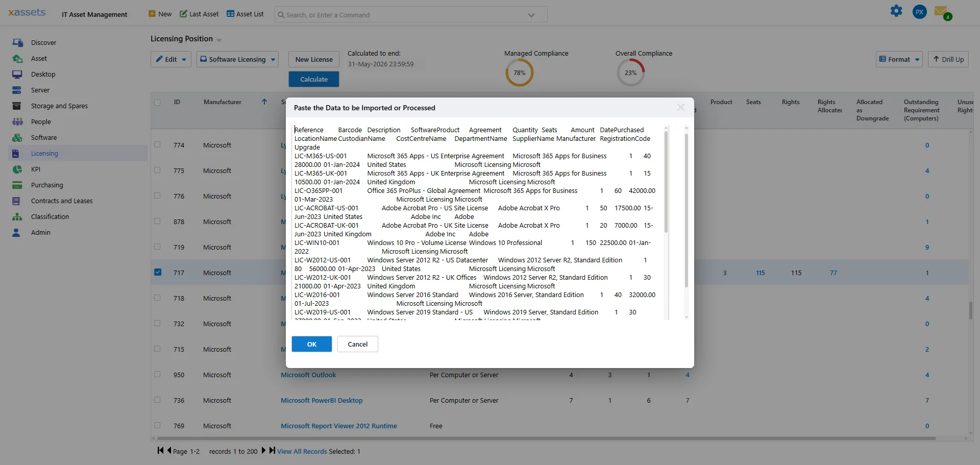Image resolution: width=980 pixels, height=465 pixels.
Task: Check the row 950 checkbox
Action: [x=157, y=375]
